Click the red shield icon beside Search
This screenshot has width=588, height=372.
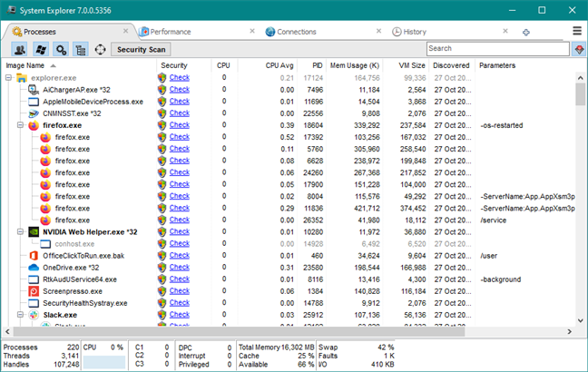(x=579, y=49)
